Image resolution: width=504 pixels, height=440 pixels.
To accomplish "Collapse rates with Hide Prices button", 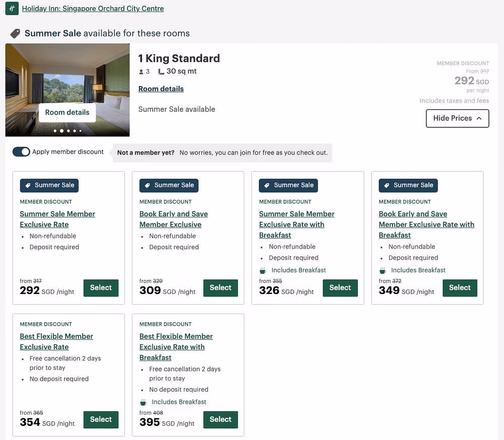I will point(458,118).
